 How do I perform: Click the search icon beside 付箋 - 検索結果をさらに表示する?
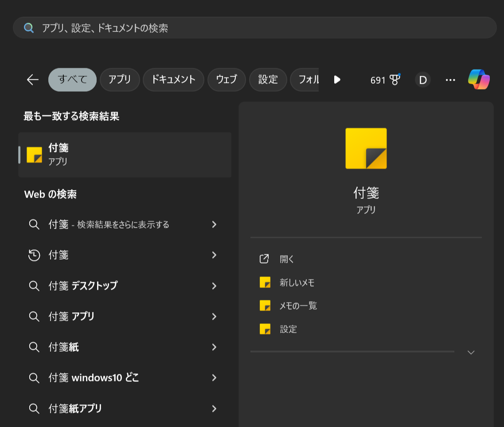click(x=34, y=224)
